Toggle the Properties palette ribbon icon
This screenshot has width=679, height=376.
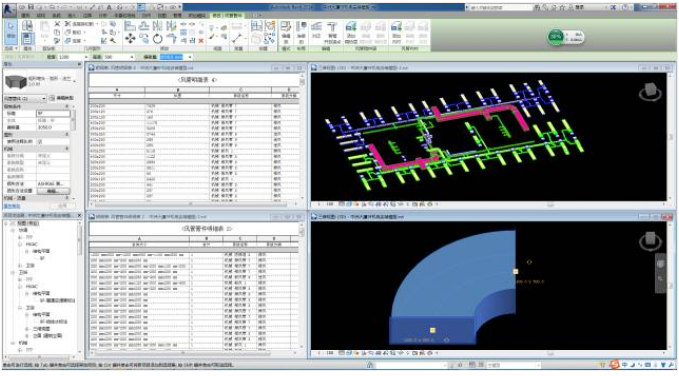(x=27, y=39)
